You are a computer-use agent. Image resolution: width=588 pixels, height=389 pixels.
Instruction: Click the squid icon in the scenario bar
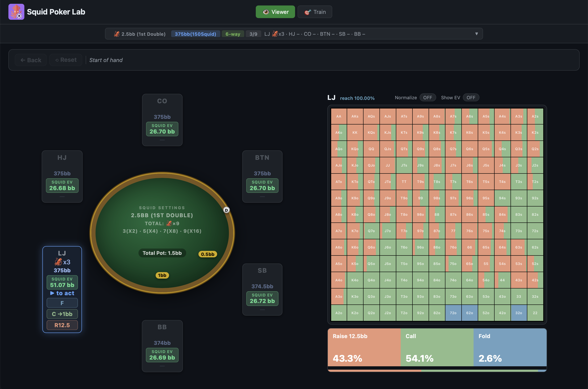pos(117,34)
